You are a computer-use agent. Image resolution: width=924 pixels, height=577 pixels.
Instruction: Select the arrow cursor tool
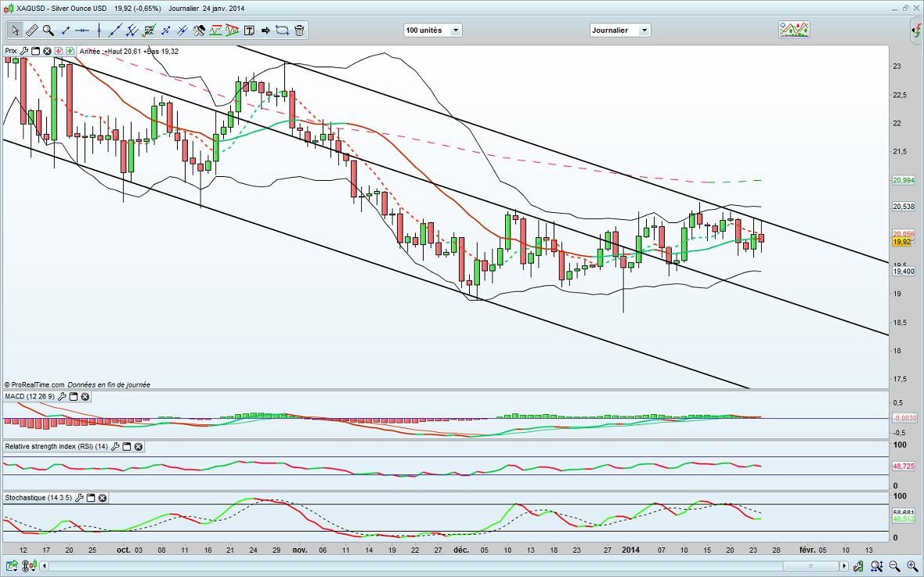[x=14, y=31]
